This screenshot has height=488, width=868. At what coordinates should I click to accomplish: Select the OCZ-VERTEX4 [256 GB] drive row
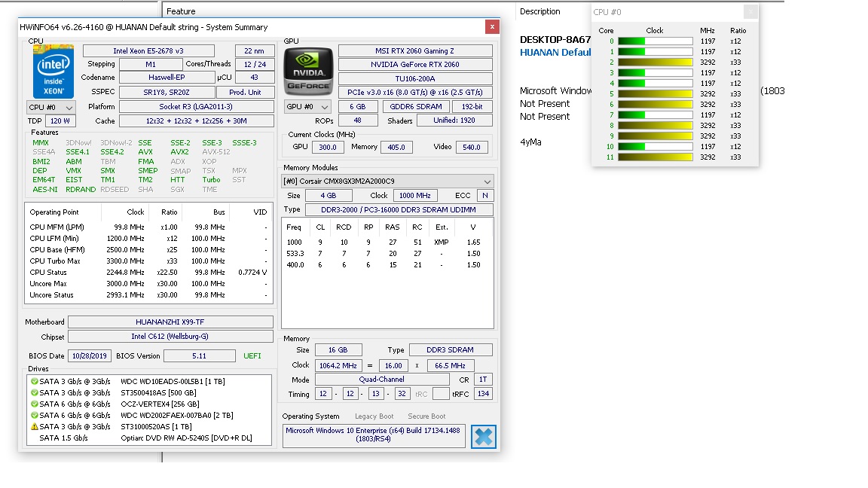(149, 404)
